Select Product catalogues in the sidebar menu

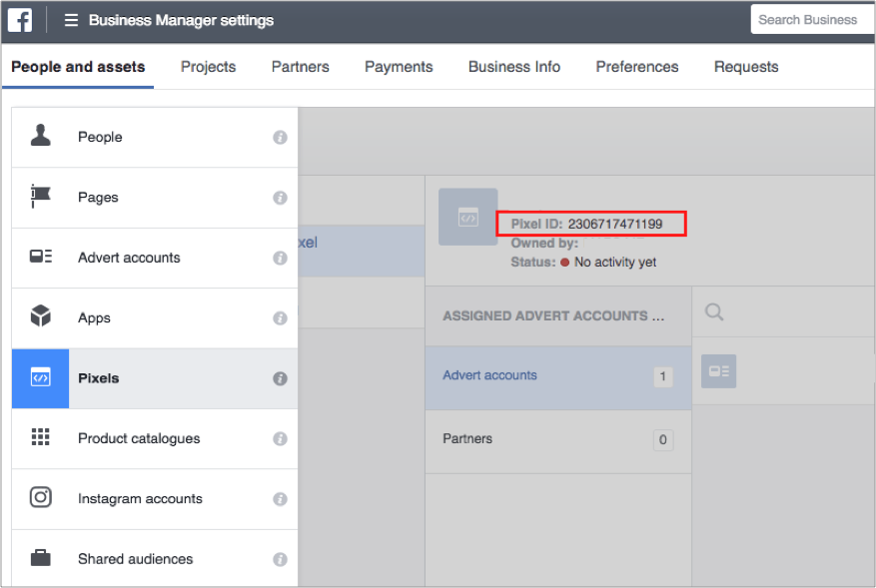[155, 439]
